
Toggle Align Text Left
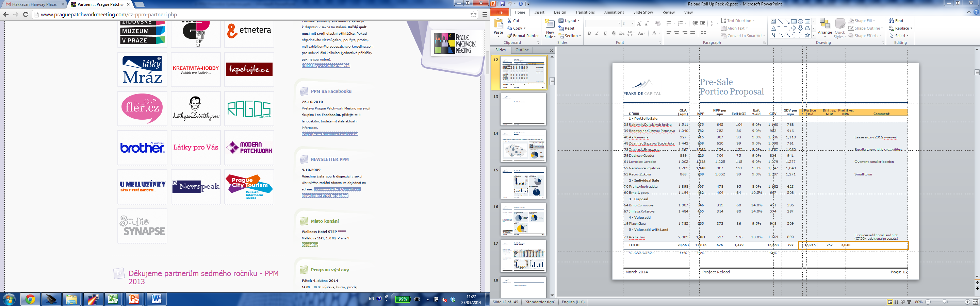(669, 33)
